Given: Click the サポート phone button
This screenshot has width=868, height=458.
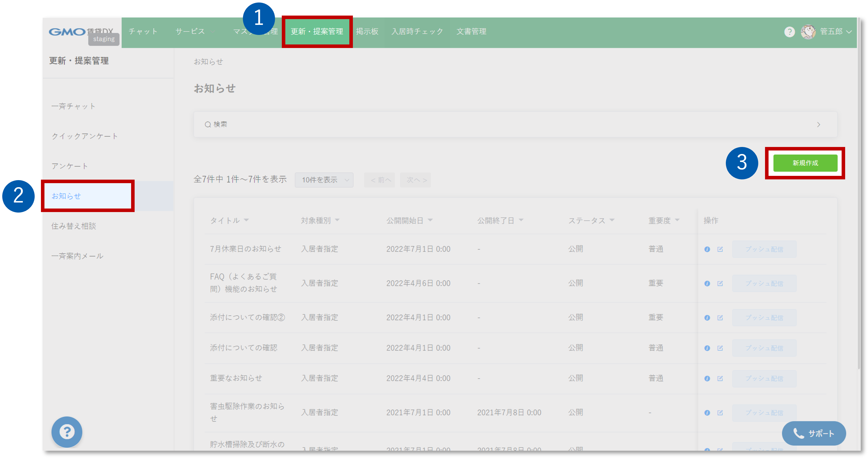Looking at the screenshot, I should point(813,433).
